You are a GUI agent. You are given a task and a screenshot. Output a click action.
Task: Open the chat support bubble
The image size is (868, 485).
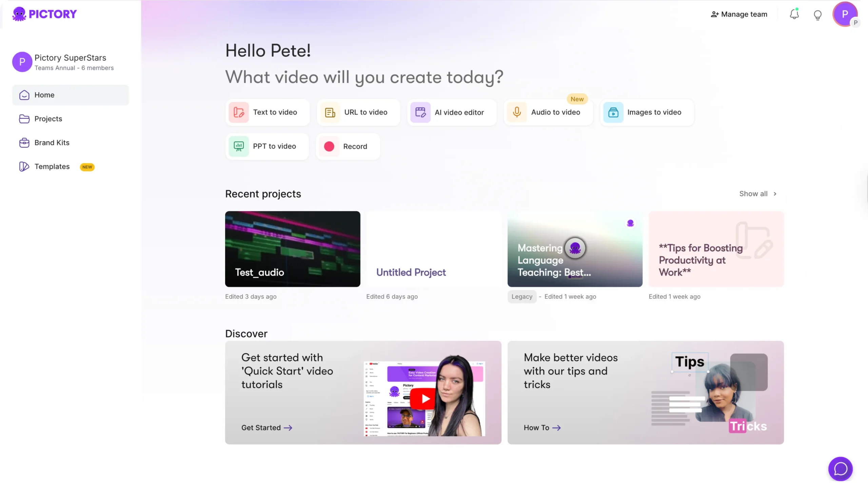point(840,469)
